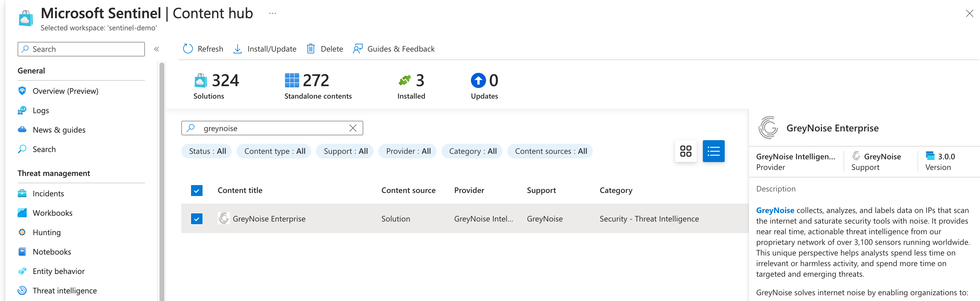Open the Logs icon in sidebar
980x301 pixels.
(22, 110)
